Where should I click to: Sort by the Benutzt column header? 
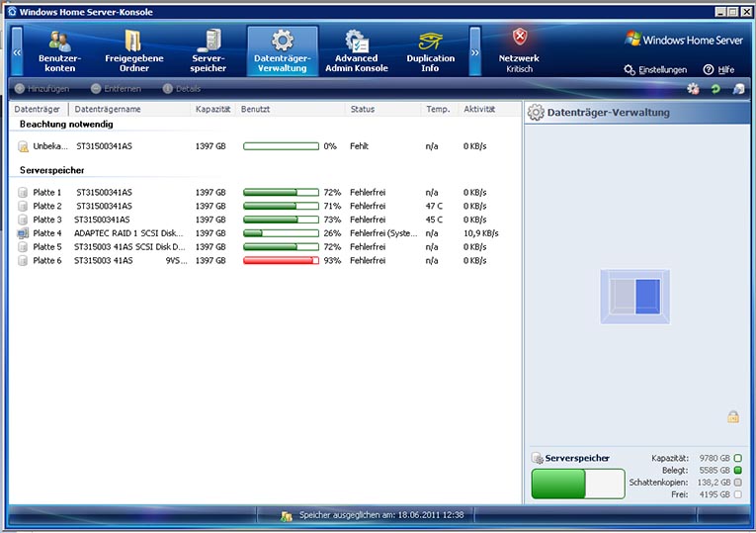[x=256, y=110]
